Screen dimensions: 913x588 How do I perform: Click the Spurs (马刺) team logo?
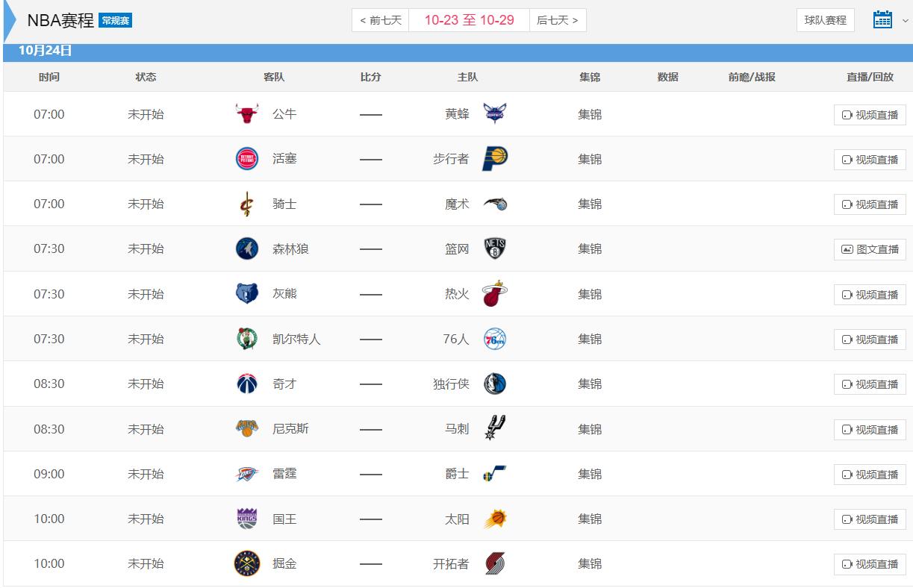pos(496,428)
